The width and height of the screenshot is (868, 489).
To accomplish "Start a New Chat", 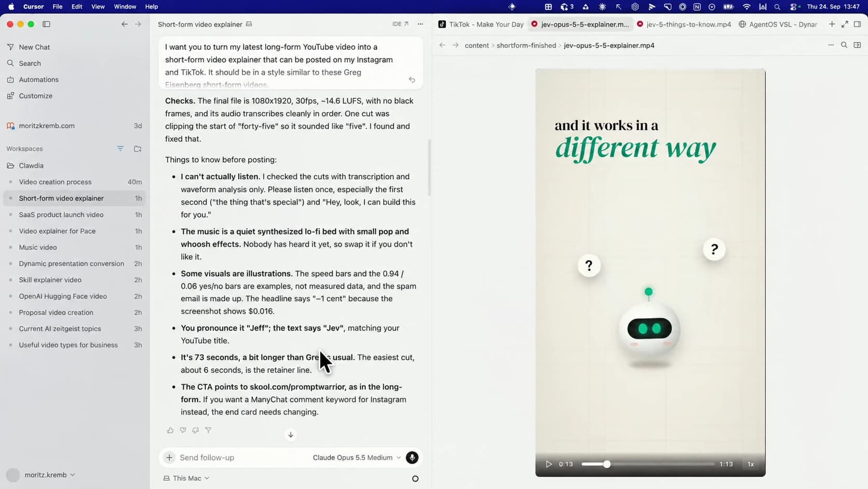I will tap(34, 47).
